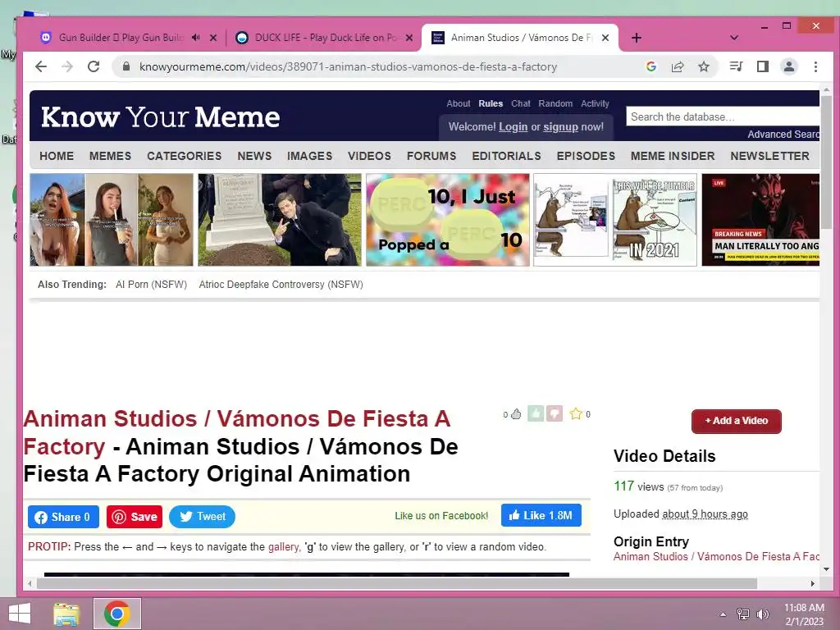Open the Origin Entry Animan Studios link

[716, 557]
